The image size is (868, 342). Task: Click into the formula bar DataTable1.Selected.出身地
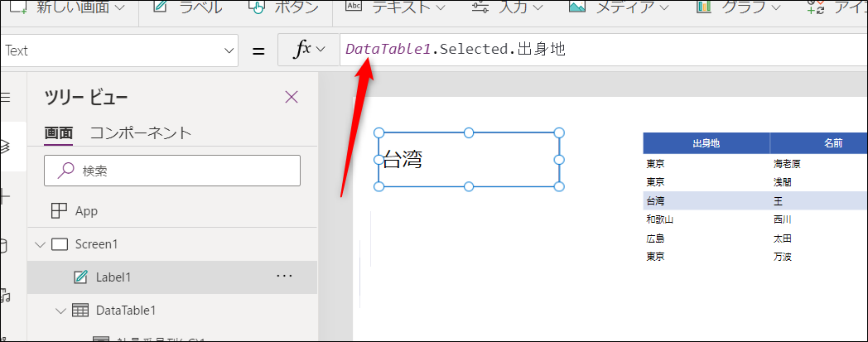point(604,50)
